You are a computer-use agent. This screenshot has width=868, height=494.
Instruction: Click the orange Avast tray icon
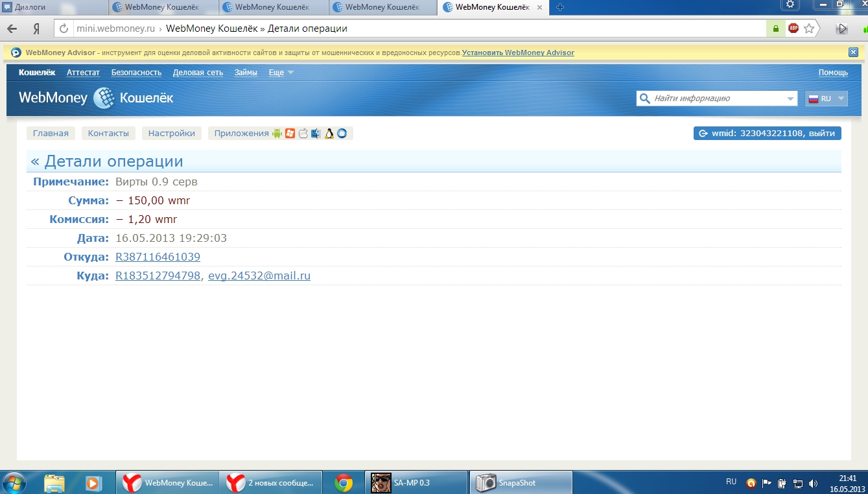(751, 483)
